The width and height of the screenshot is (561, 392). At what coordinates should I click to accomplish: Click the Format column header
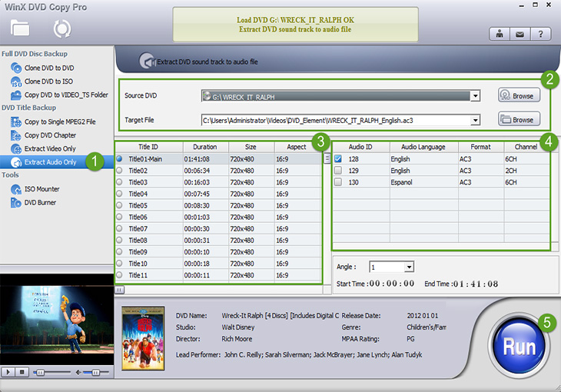pos(480,147)
